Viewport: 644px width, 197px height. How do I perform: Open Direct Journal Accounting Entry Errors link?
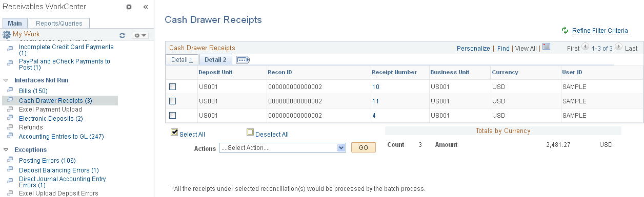tap(63, 182)
